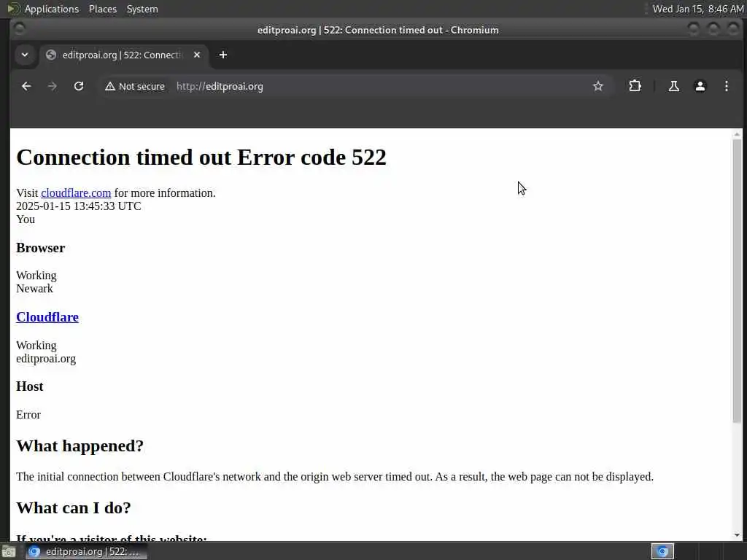Select the editproai.org 522 tab
This screenshot has width=747, height=560.
pos(124,55)
